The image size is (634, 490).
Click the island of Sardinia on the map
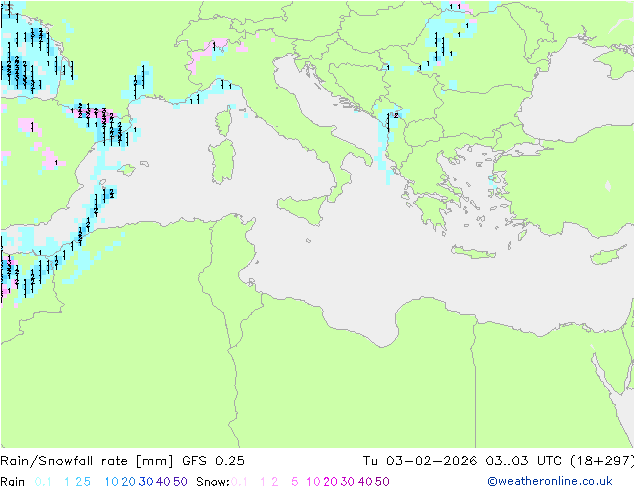point(222,162)
